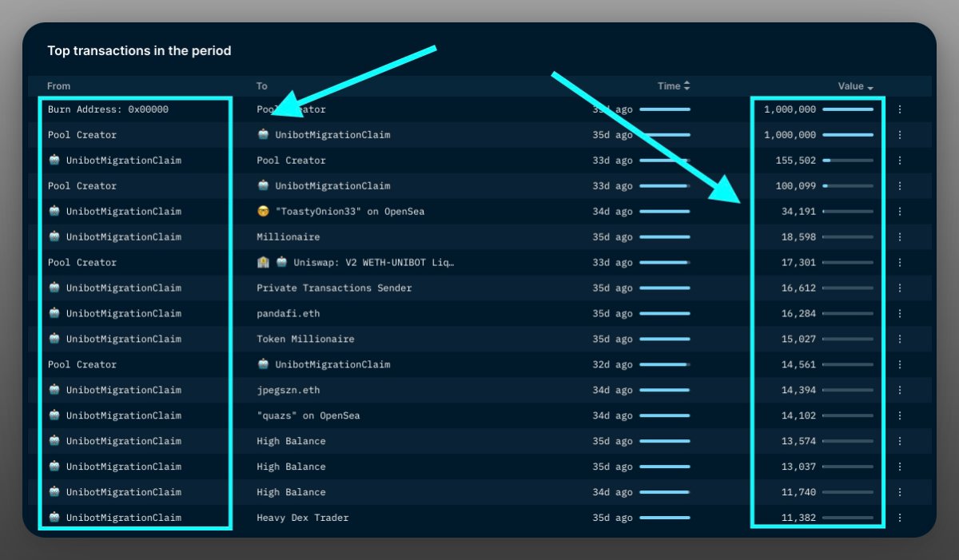Screen dimensions: 959x560
Task: Click the To column header
Action: point(262,86)
